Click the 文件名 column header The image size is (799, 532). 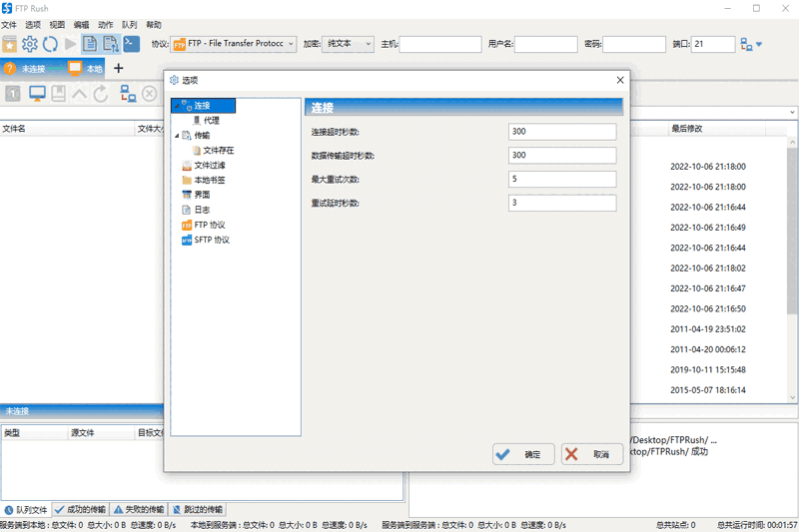tap(67, 129)
